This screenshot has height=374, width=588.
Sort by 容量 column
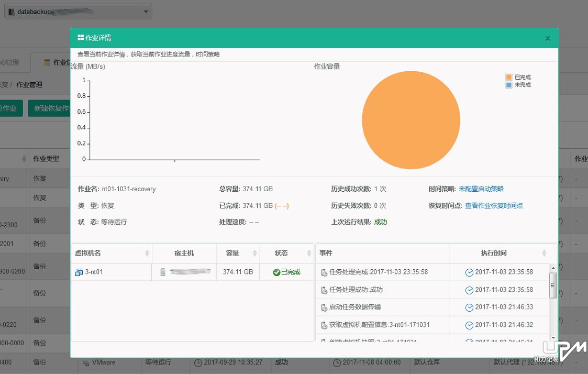(x=254, y=253)
